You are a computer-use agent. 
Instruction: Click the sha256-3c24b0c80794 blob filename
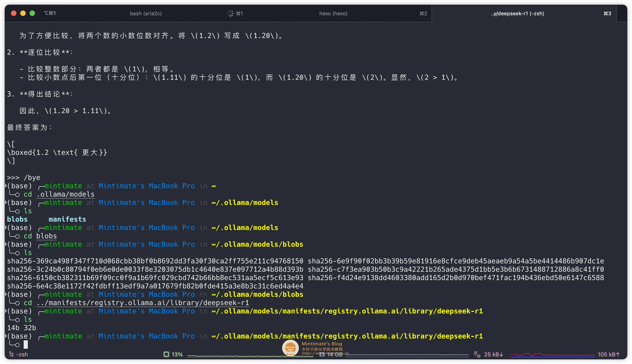tap(155, 269)
